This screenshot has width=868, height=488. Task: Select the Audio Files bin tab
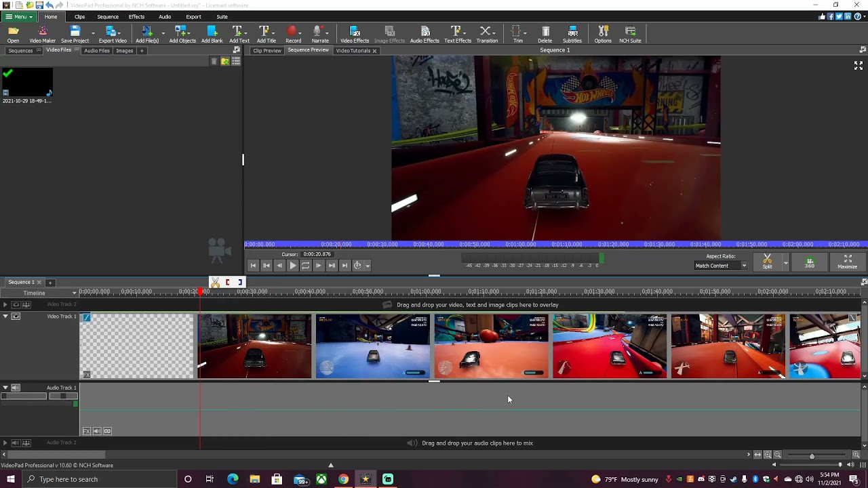[96, 50]
